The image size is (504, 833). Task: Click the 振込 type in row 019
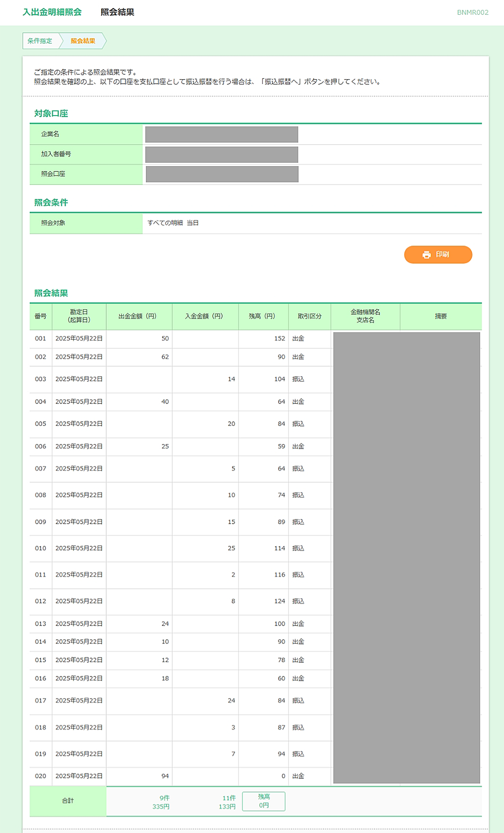tap(298, 754)
